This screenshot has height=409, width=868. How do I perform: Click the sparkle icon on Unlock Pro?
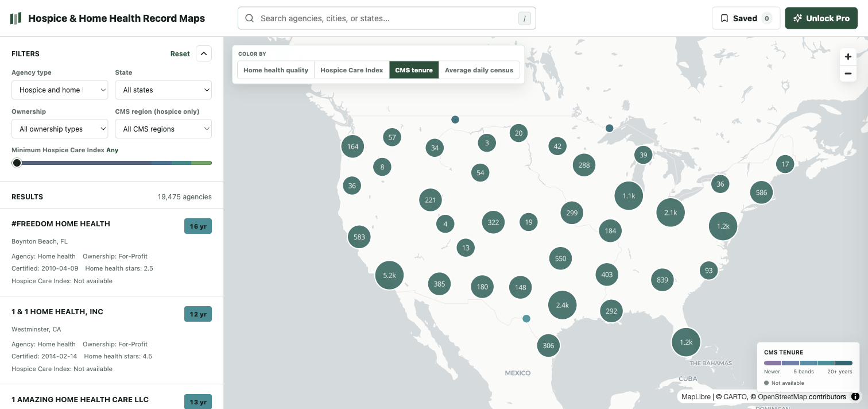(797, 18)
